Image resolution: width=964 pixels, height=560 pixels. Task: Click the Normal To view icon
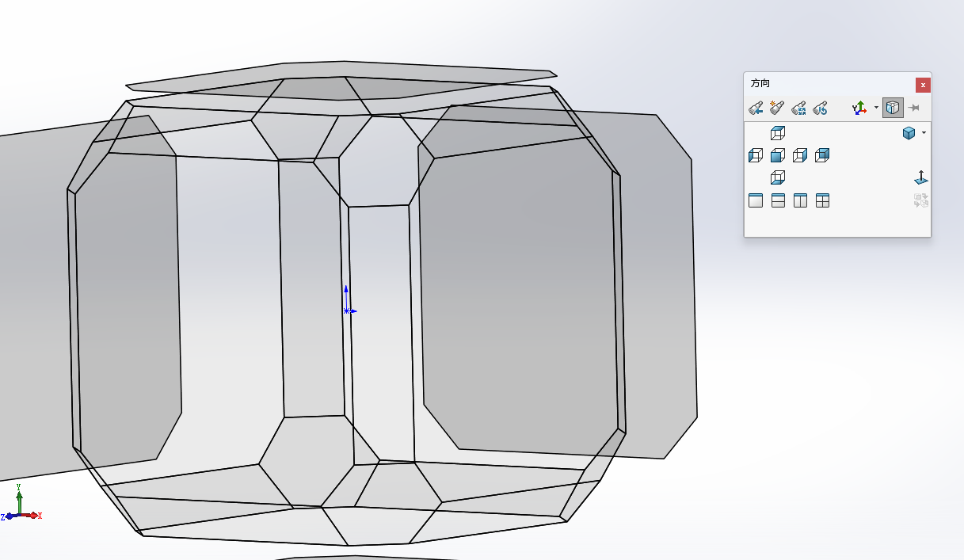pos(920,177)
